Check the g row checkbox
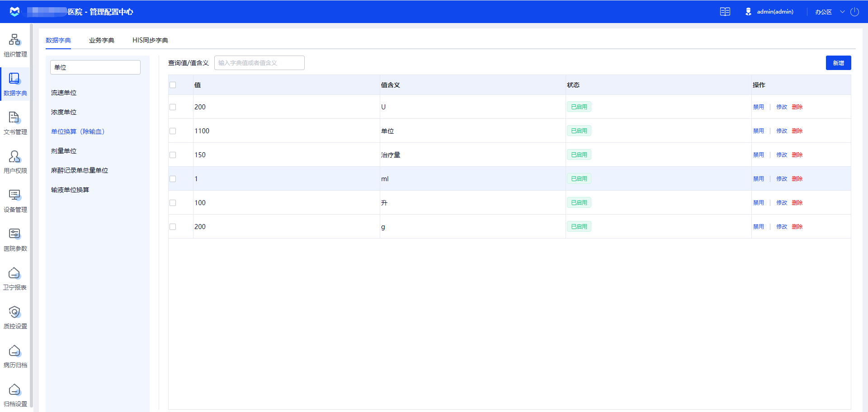868x412 pixels. pos(173,227)
